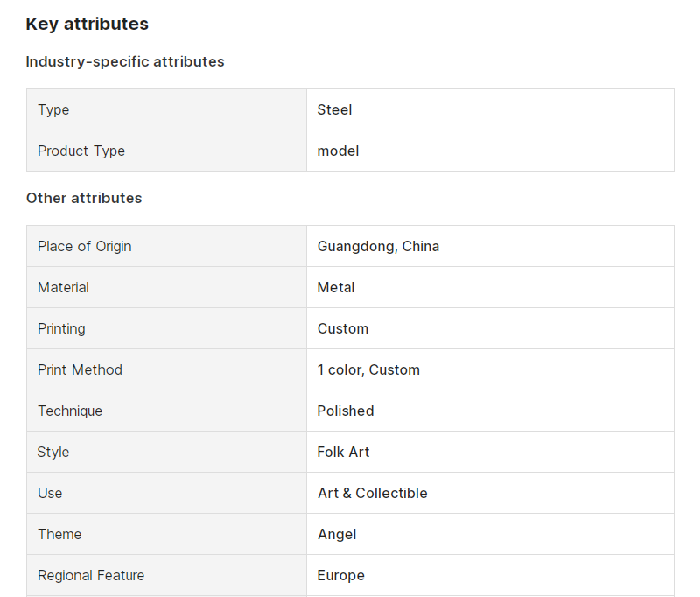
Task: Select the Metal value text
Action: pyautogui.click(x=336, y=288)
